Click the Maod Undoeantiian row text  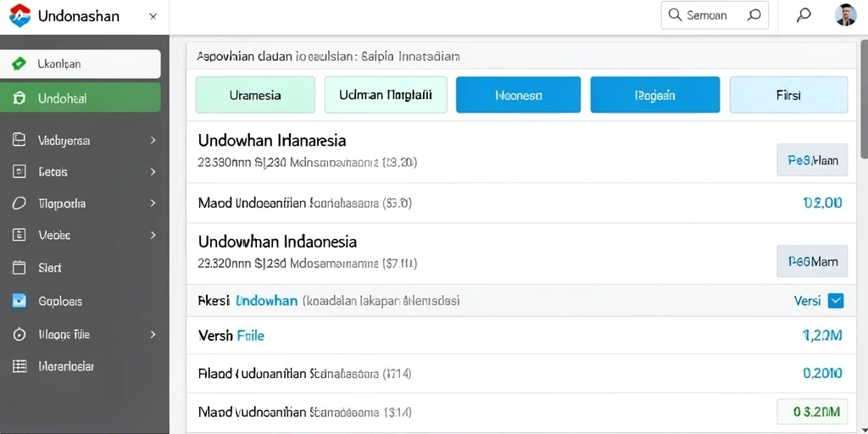[304, 203]
